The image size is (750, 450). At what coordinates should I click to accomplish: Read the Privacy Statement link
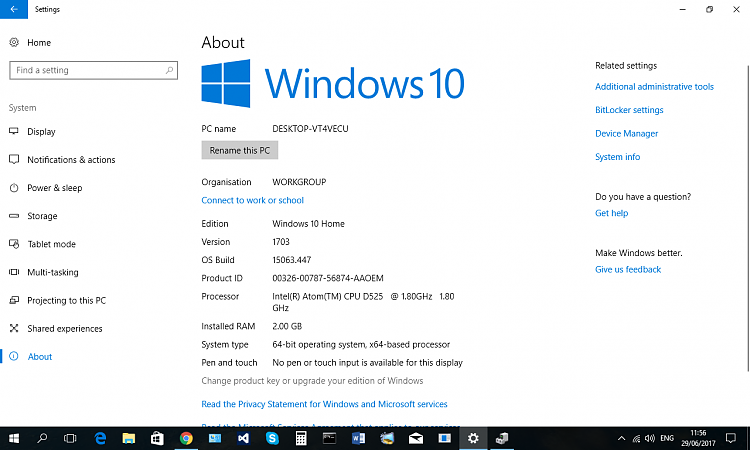coord(324,404)
